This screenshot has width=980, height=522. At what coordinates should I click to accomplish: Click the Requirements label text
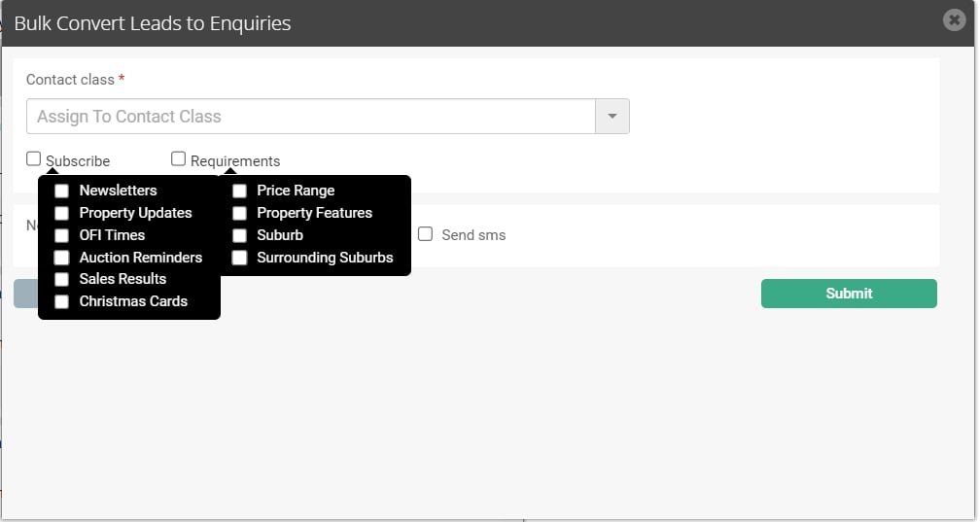[235, 161]
